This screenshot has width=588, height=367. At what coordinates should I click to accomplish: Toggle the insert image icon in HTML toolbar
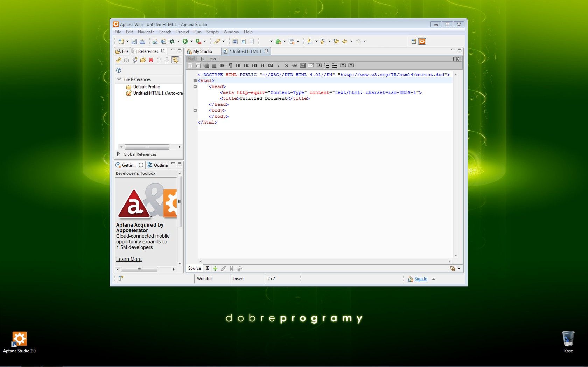click(302, 65)
